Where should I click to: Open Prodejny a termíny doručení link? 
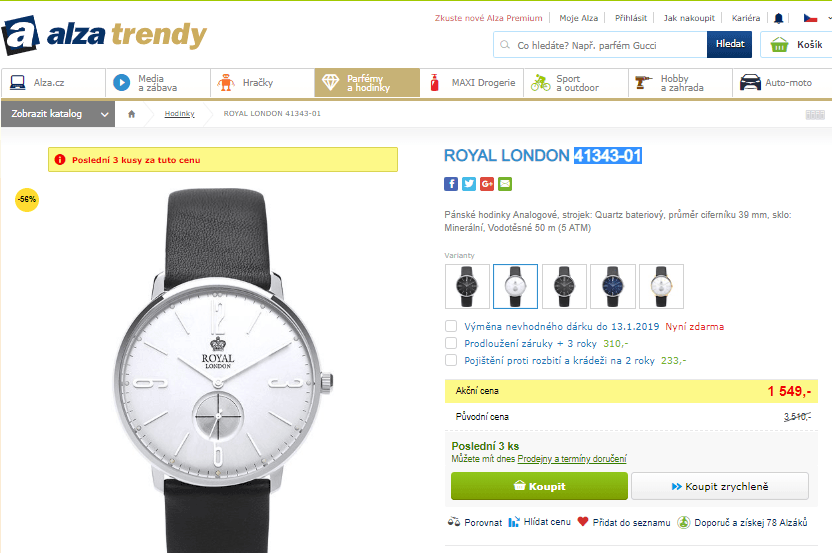(572, 459)
